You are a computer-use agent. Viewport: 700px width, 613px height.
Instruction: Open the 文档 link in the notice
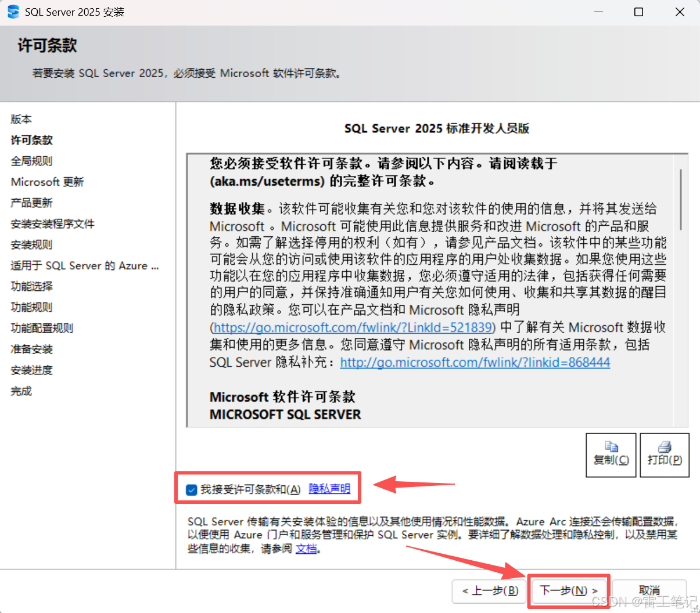click(x=306, y=549)
